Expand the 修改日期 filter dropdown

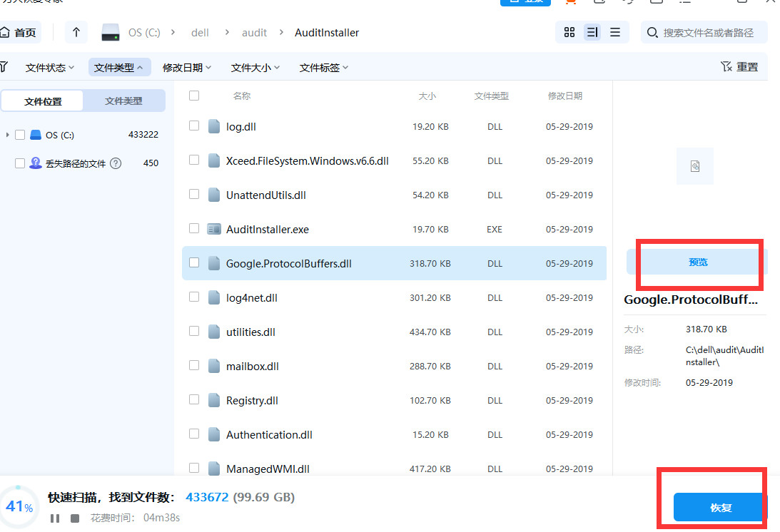[187, 68]
